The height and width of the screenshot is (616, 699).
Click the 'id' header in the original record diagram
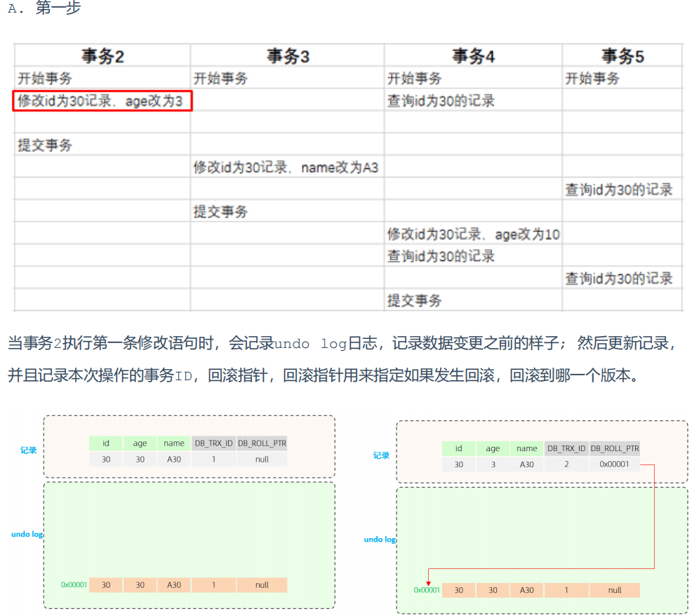[x=106, y=443]
